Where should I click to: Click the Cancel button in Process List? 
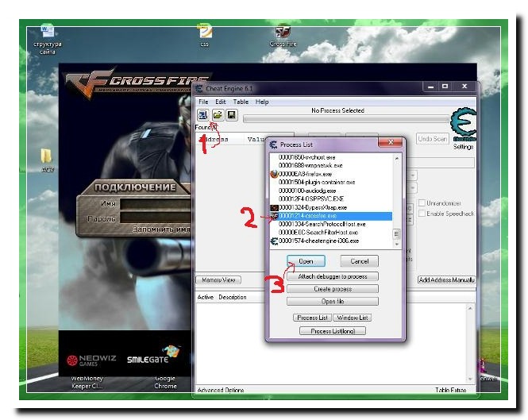click(x=359, y=261)
